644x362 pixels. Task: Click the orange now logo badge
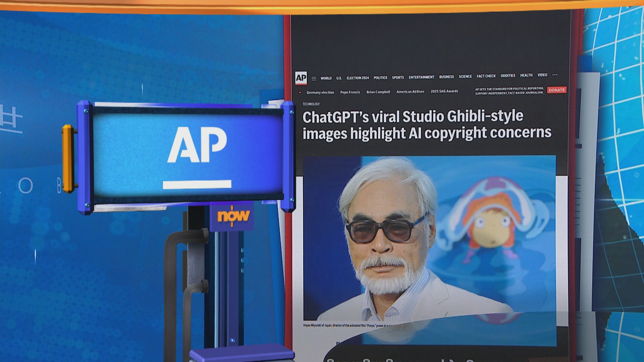233,216
